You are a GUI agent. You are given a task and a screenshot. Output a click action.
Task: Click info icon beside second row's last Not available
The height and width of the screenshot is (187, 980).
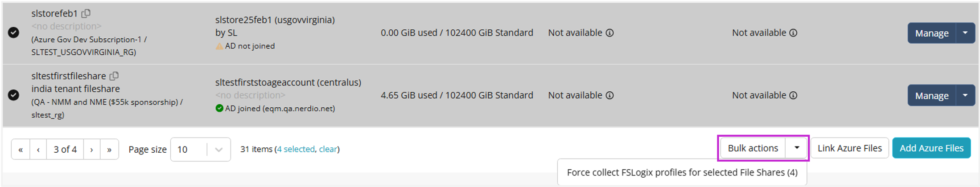tap(793, 95)
